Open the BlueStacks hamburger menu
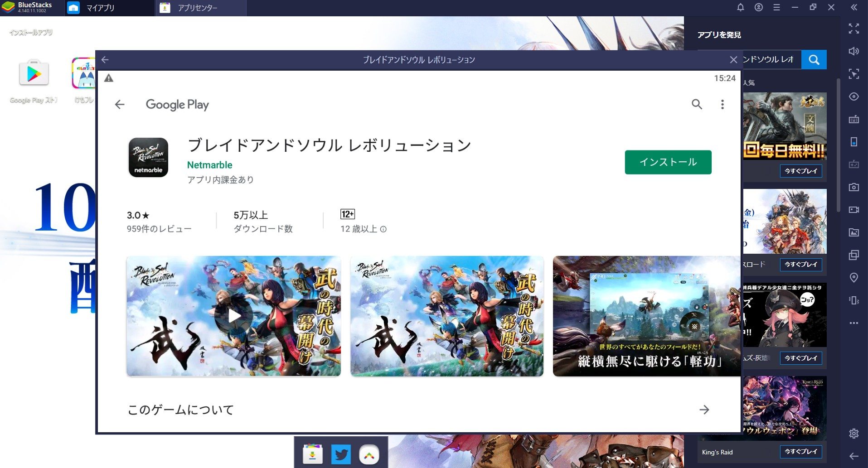The width and height of the screenshot is (868, 468). (x=777, y=7)
